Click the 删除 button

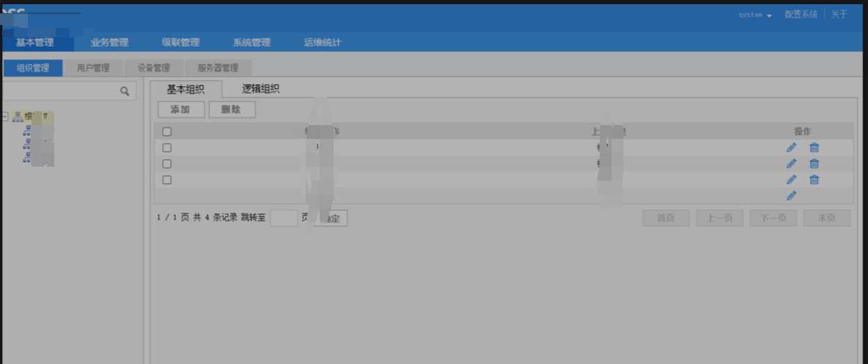[x=232, y=110]
